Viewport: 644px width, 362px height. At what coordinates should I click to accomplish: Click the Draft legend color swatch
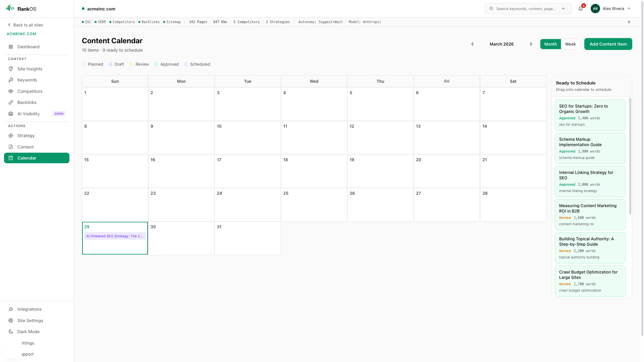point(111,64)
